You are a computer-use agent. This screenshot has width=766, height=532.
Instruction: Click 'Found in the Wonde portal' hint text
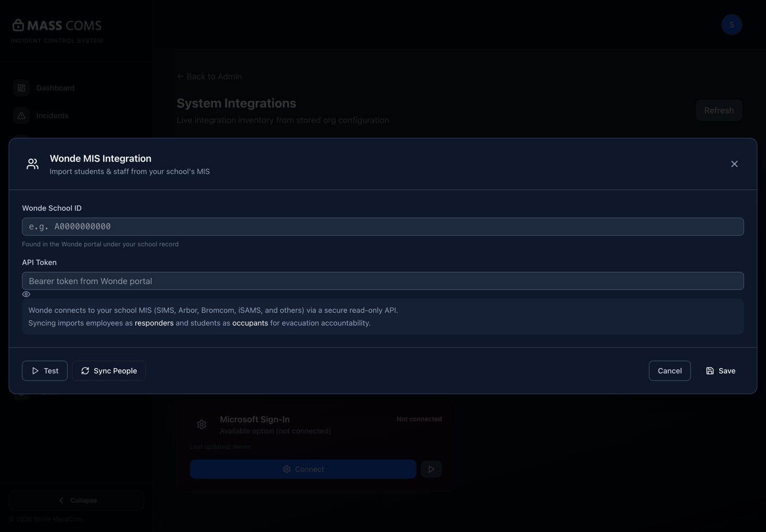[x=100, y=244]
